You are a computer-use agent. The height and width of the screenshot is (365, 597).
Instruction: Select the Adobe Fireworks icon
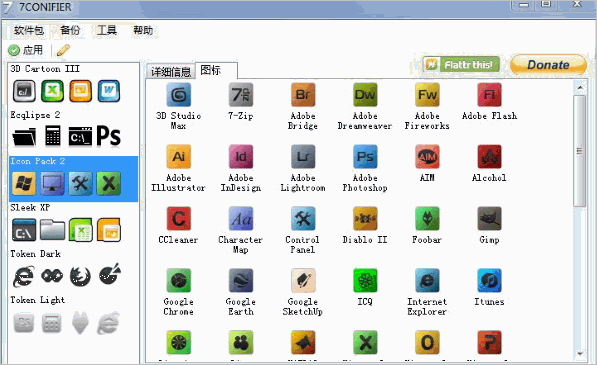(427, 95)
